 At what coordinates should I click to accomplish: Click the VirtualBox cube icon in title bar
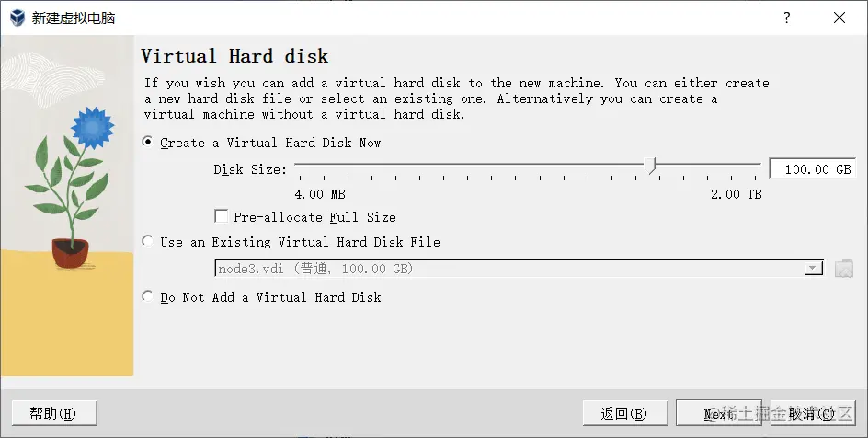coord(17,17)
